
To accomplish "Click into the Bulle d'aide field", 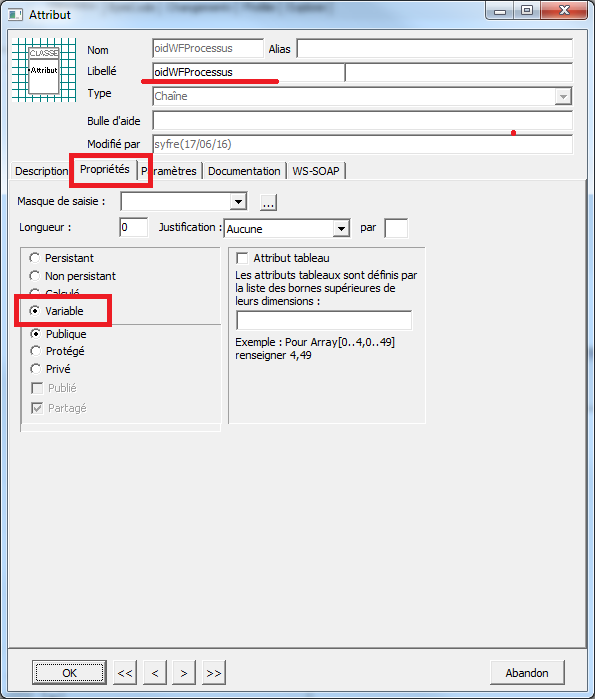I will point(362,120).
